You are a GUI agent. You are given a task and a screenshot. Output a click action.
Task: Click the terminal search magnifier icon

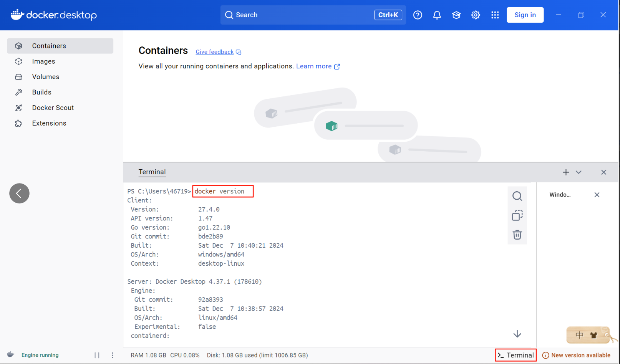(x=517, y=196)
